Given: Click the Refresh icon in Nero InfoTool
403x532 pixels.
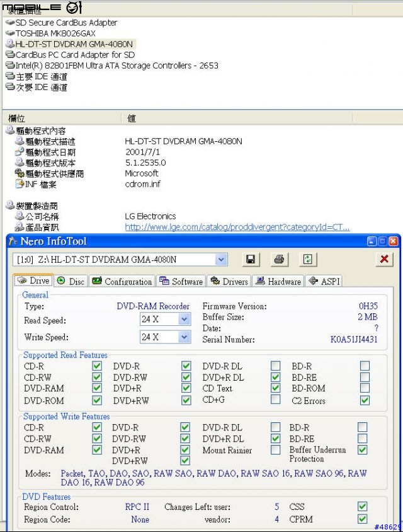Looking at the screenshot, I should (x=308, y=260).
